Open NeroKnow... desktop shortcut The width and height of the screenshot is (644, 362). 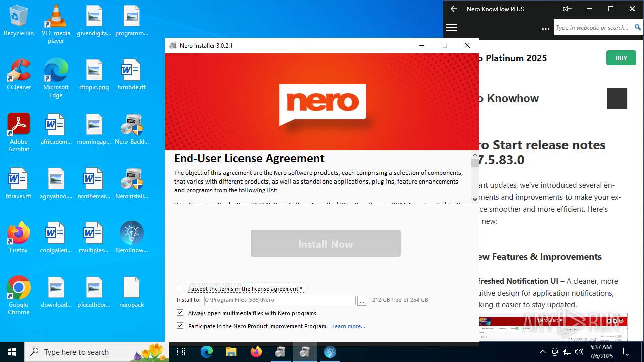pyautogui.click(x=132, y=238)
